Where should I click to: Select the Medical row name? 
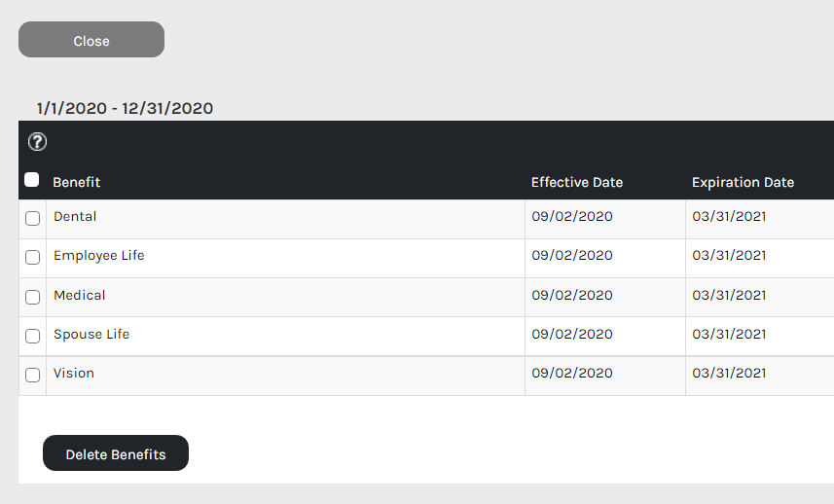click(79, 295)
